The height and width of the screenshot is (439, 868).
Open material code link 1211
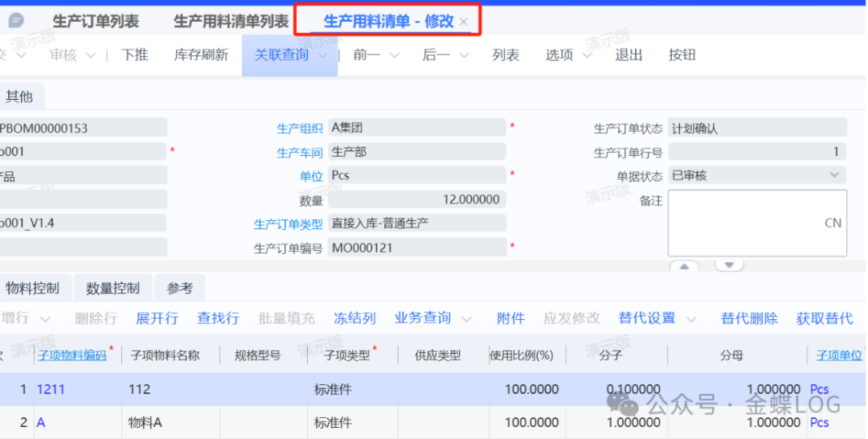coord(51,389)
